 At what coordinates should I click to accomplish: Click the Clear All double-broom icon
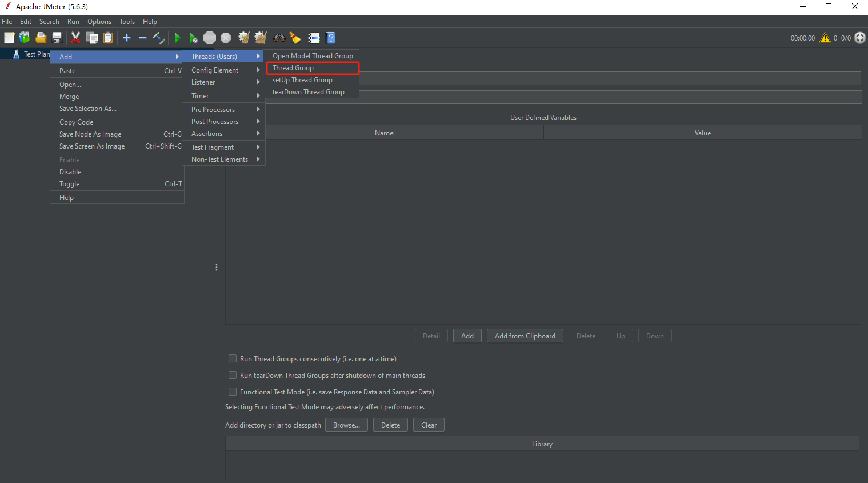tap(261, 38)
